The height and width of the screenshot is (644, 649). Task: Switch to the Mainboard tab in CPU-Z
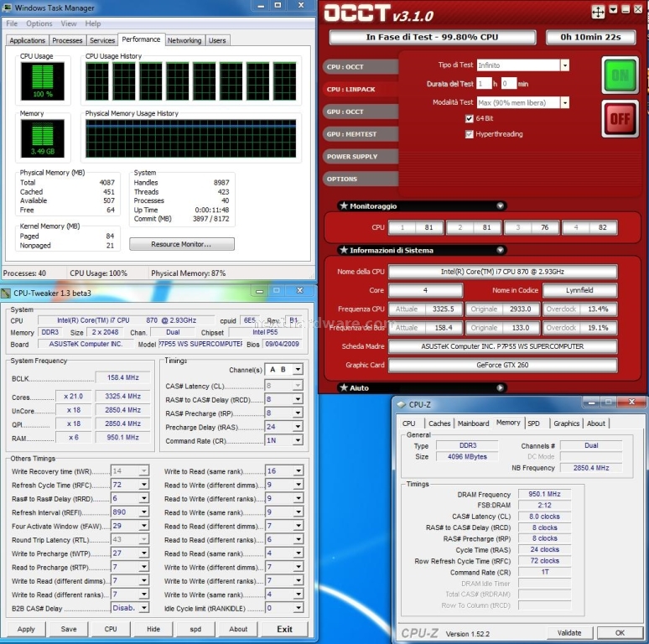click(473, 423)
